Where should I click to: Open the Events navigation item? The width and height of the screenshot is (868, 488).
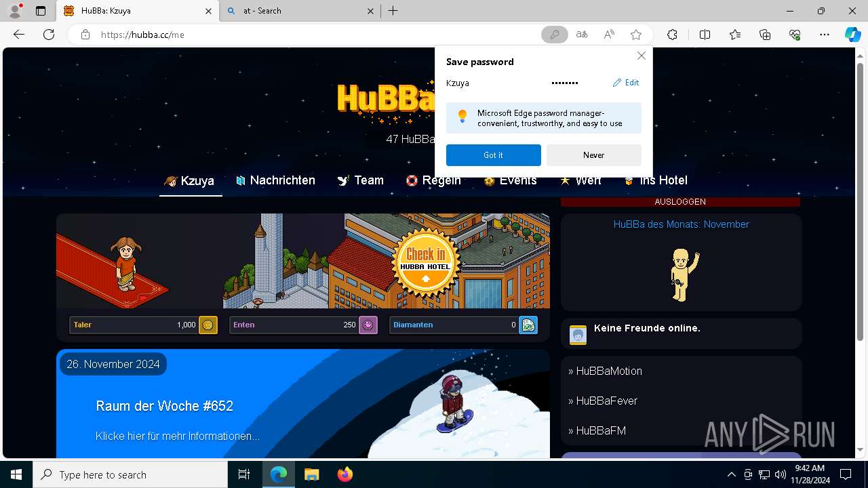pyautogui.click(x=510, y=180)
